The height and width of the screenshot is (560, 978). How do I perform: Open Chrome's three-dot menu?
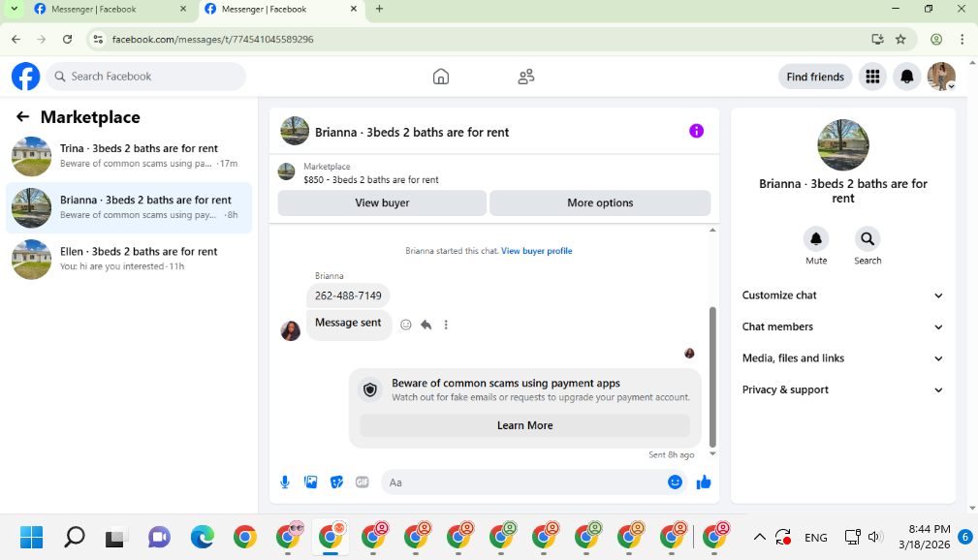(x=962, y=40)
